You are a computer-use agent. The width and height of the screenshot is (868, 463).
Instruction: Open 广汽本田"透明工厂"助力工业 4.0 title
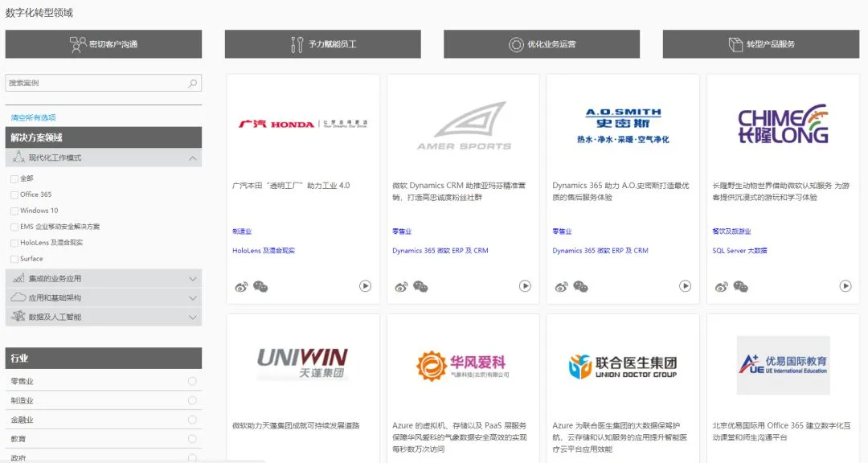[x=291, y=186]
